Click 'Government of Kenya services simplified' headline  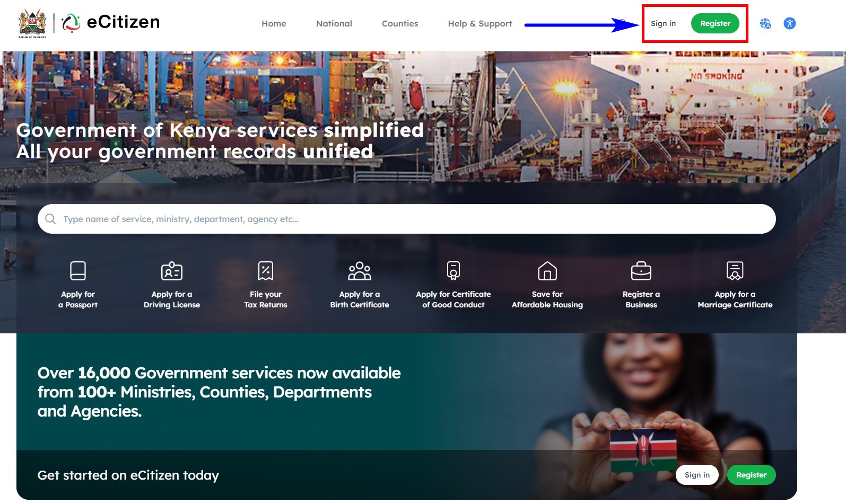220,130
